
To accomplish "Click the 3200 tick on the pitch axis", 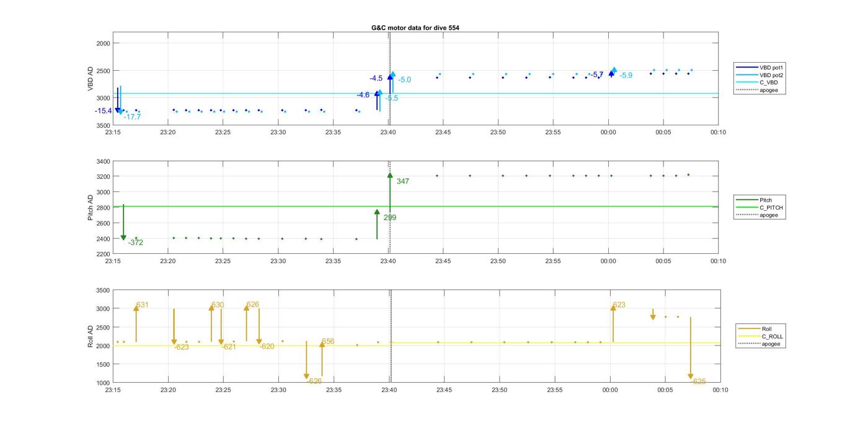I will 102,177.
